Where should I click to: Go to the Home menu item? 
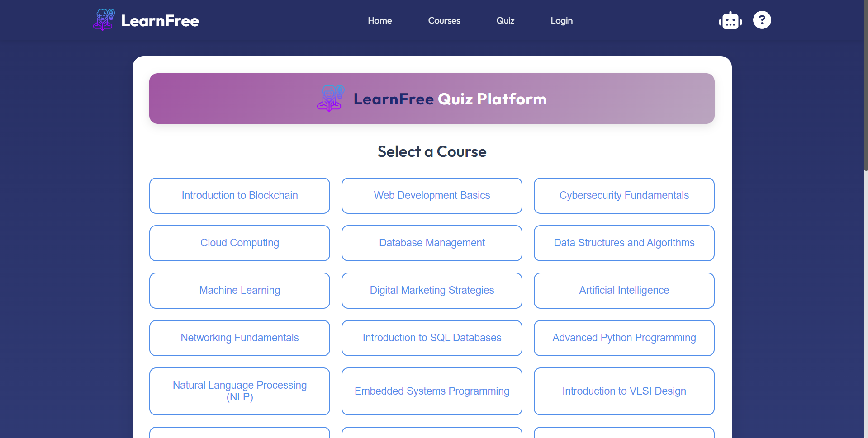tap(380, 20)
